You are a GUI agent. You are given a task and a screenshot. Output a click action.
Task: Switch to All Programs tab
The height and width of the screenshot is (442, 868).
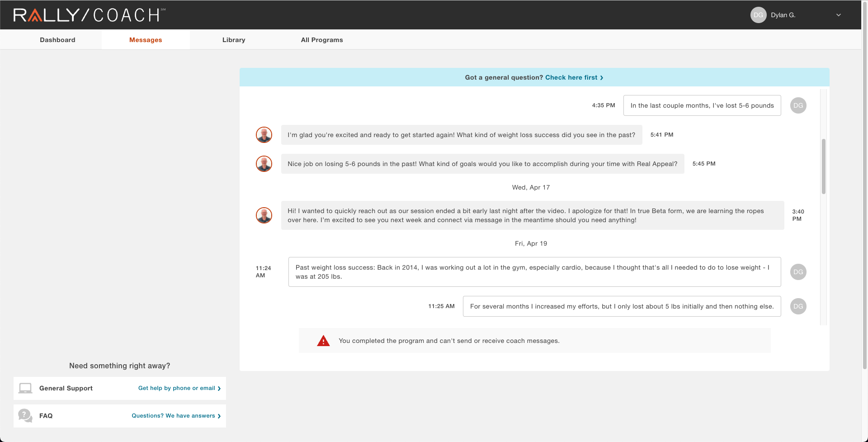322,40
